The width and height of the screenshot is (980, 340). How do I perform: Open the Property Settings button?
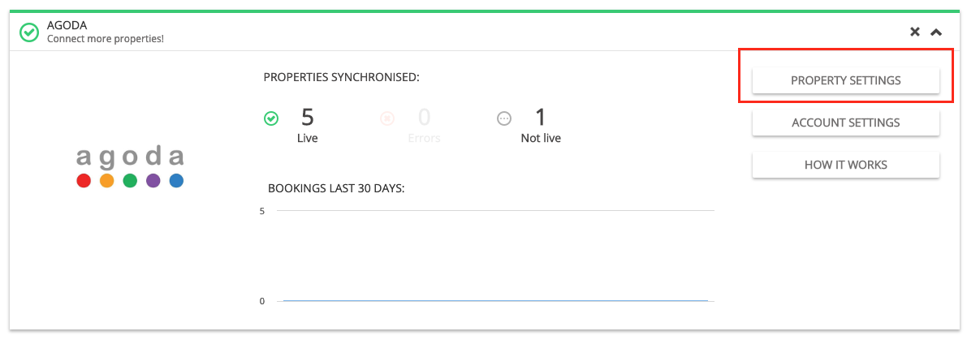(845, 80)
